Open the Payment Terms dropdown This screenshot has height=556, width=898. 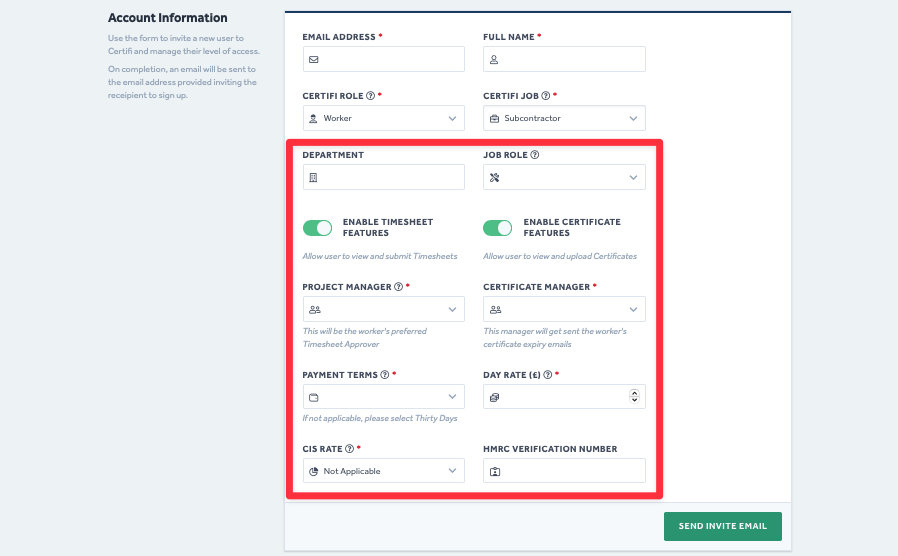point(384,397)
